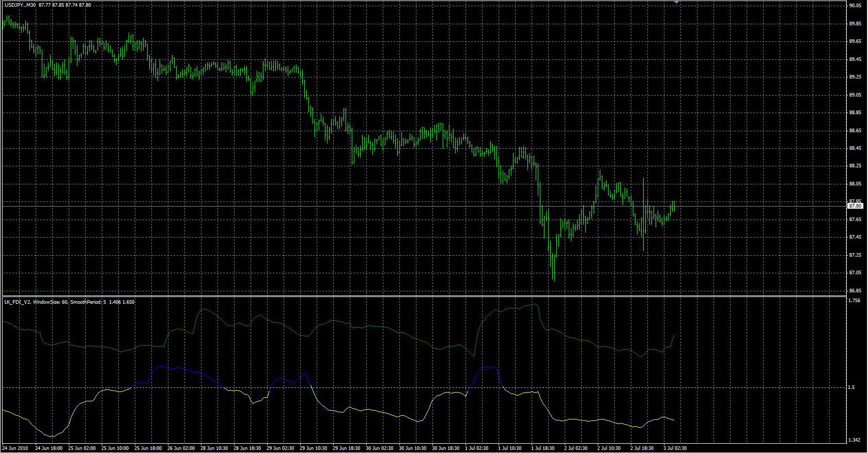Click the 88.65 price scale label

(x=856, y=130)
